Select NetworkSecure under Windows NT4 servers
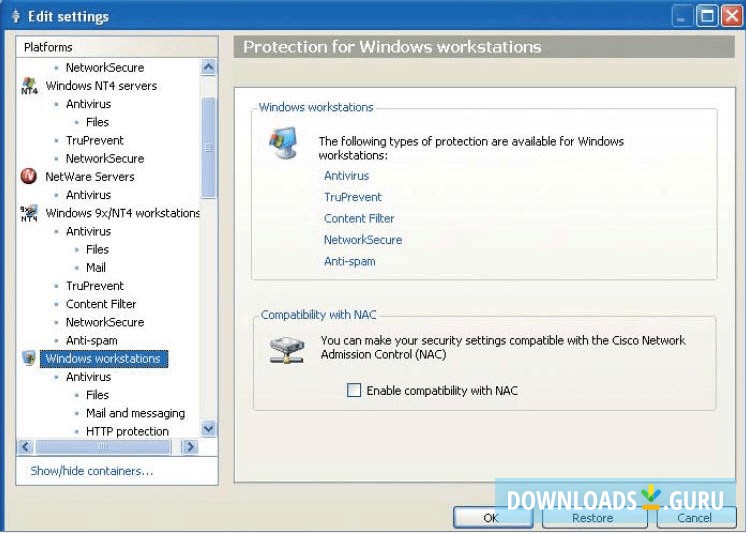746x533 pixels. (105, 158)
